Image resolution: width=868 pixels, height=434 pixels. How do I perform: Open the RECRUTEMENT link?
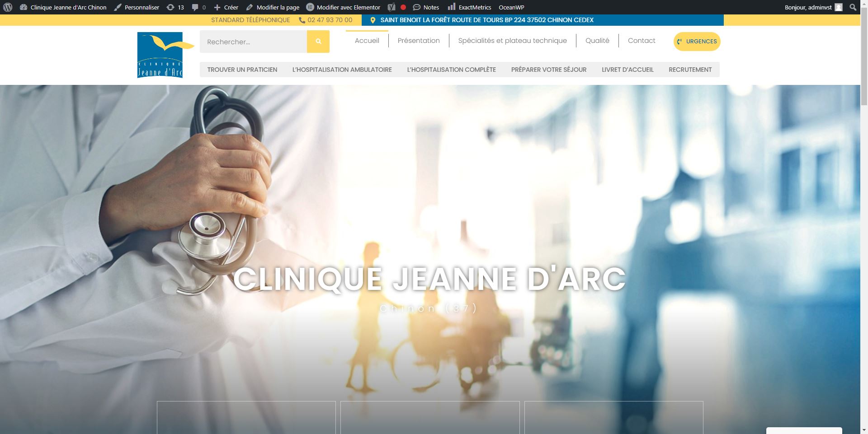690,70
